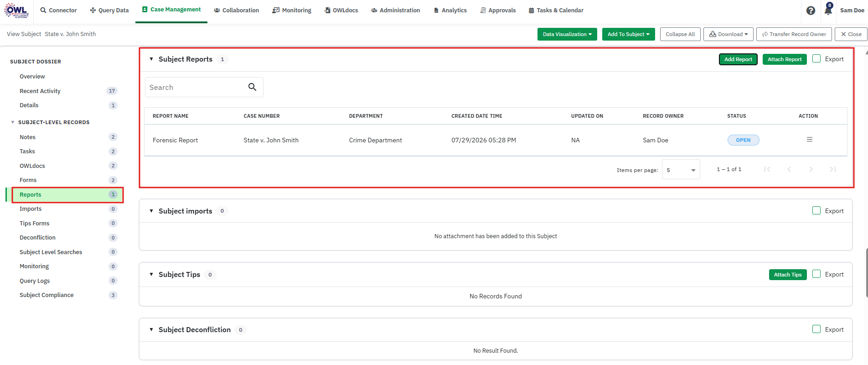The height and width of the screenshot is (365, 868).
Task: Open the Monitoring tab in top navigation
Action: pos(292,10)
